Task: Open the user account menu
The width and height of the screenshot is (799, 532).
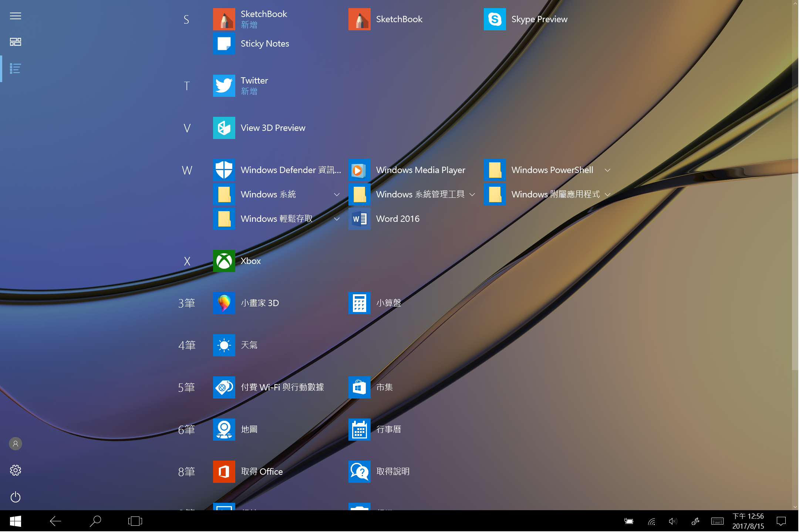Action: tap(16, 444)
